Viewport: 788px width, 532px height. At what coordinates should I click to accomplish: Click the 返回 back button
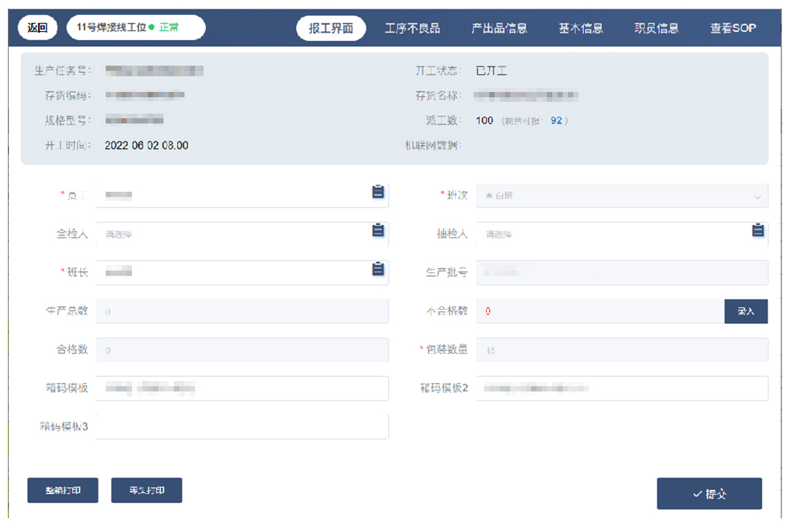click(37, 28)
